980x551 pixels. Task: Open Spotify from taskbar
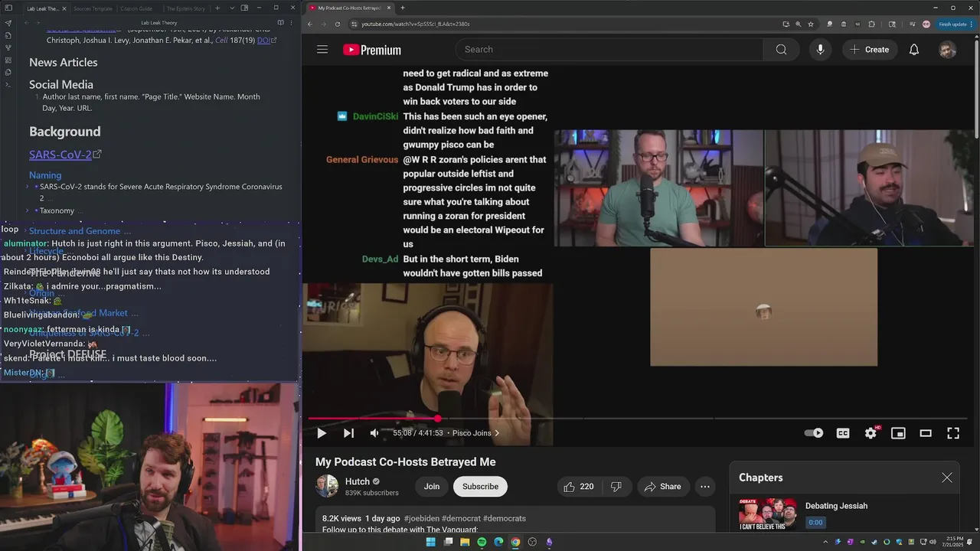[x=482, y=542]
